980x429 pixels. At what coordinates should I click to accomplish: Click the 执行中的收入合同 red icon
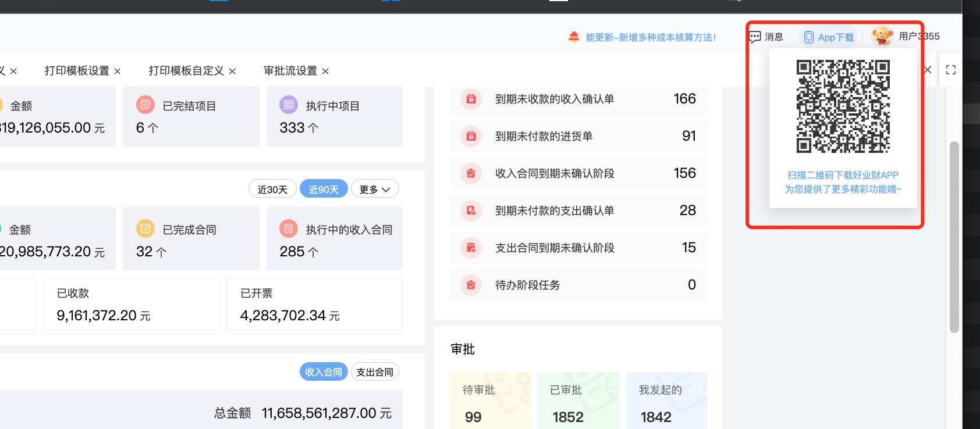coord(289,228)
